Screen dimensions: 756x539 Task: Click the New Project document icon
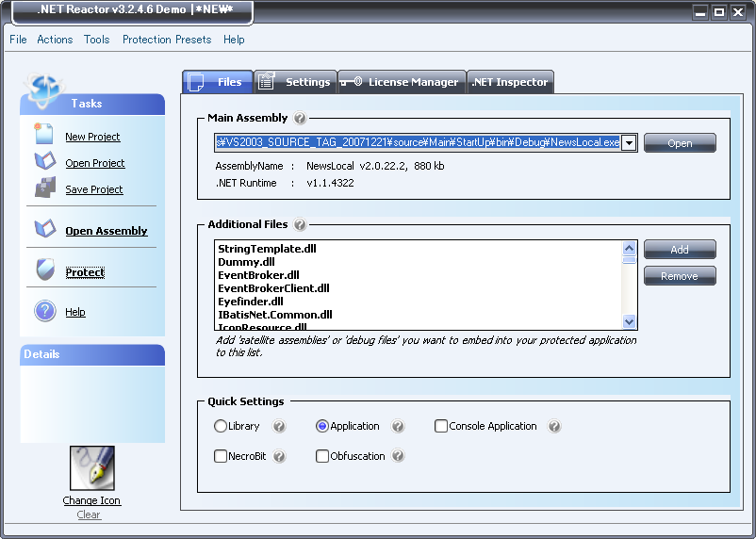point(44,135)
